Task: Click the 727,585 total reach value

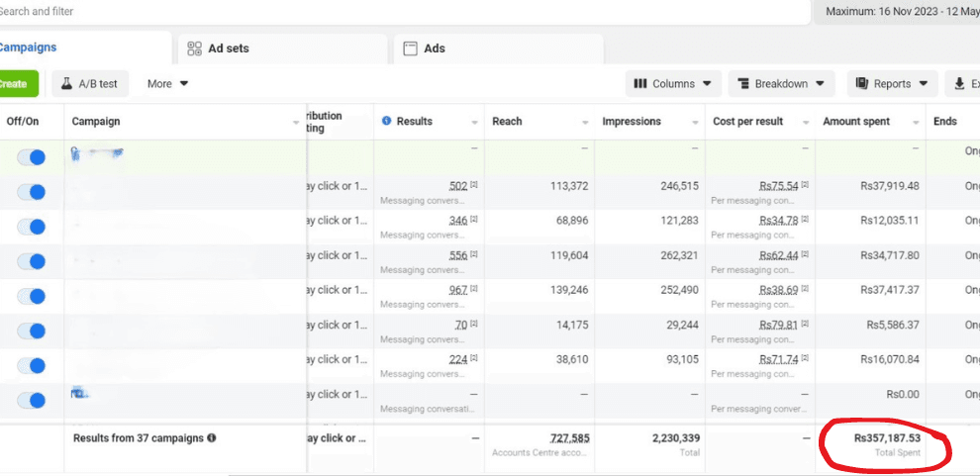Action: click(x=569, y=438)
